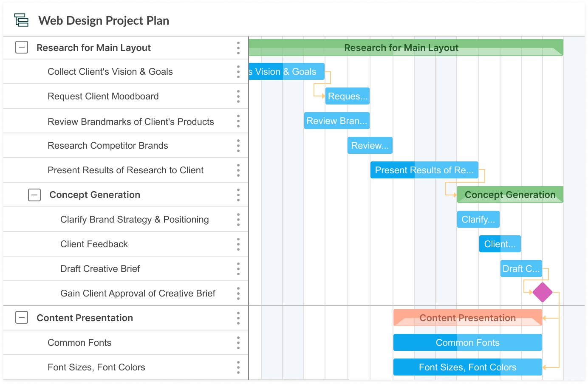Open options menu for Review Brandmarks of Client's Products

(x=238, y=121)
